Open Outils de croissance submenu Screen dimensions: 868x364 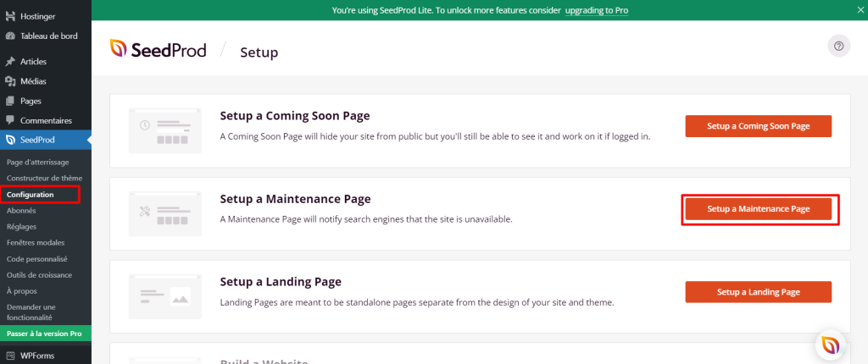click(39, 275)
